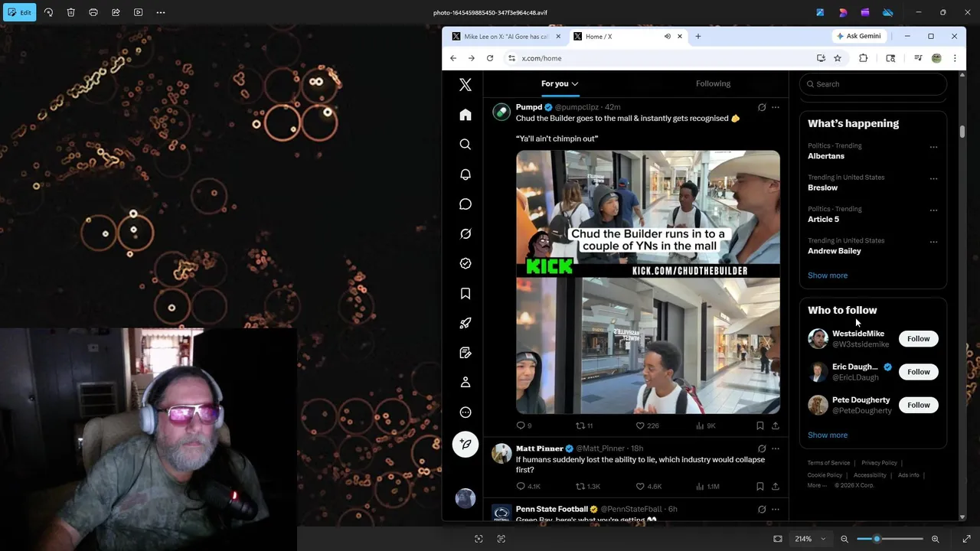Viewport: 980px width, 551px height.
Task: Open a new browser tab
Action: point(697,36)
